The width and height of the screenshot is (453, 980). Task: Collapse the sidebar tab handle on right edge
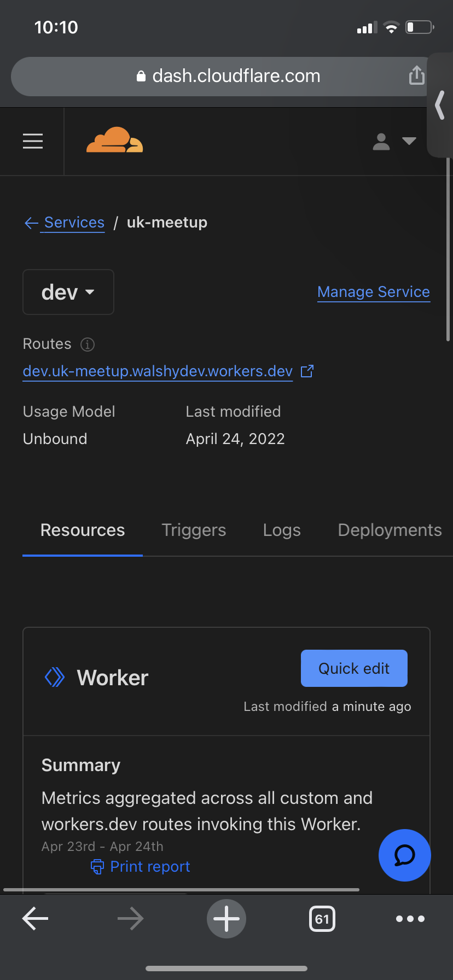(x=439, y=106)
